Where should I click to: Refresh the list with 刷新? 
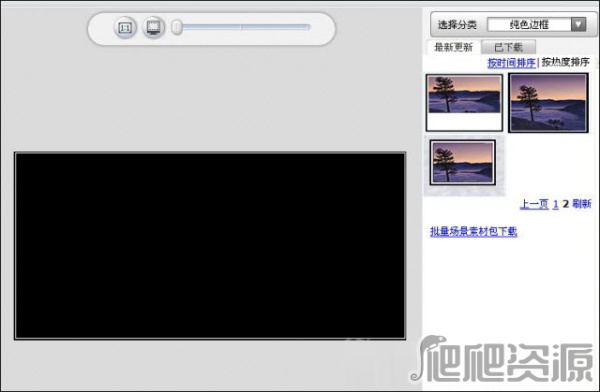pyautogui.click(x=582, y=204)
